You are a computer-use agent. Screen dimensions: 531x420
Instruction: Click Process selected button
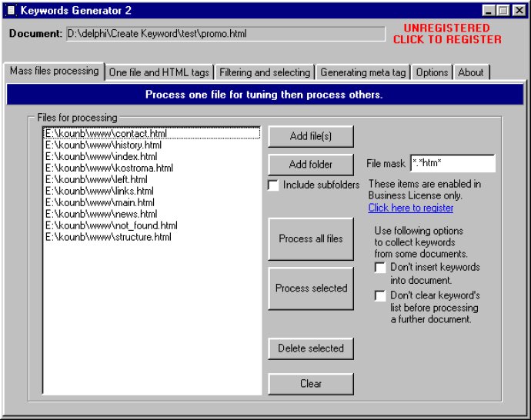[x=311, y=288]
